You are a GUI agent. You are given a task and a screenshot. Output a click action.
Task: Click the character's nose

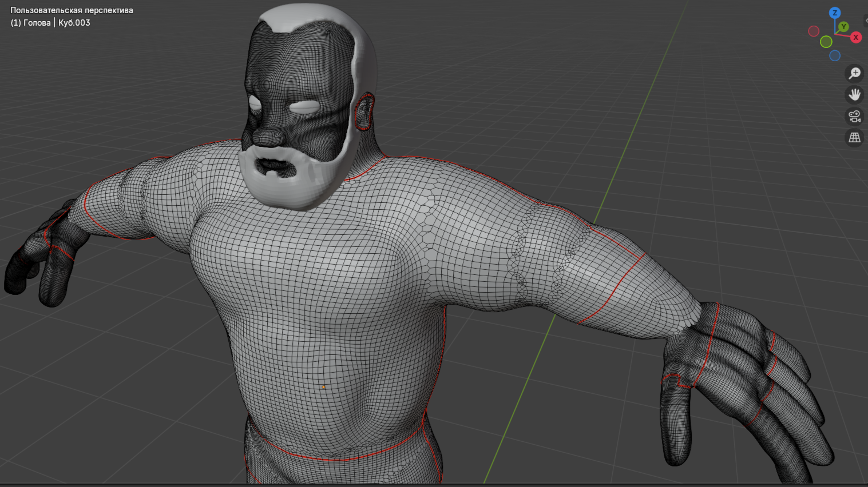269,136
